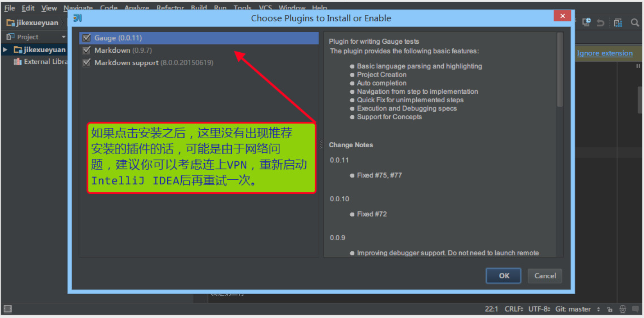Click the jikexueyuan breadcrumb in navigation bar
Viewport: 644px width, 318px height.
(37, 23)
